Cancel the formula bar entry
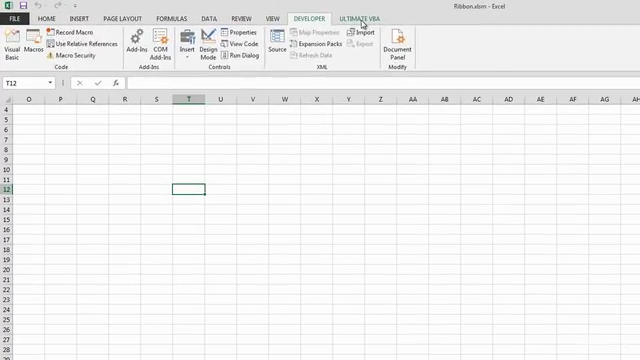Screen dimensions: 640x360 pos(80,83)
